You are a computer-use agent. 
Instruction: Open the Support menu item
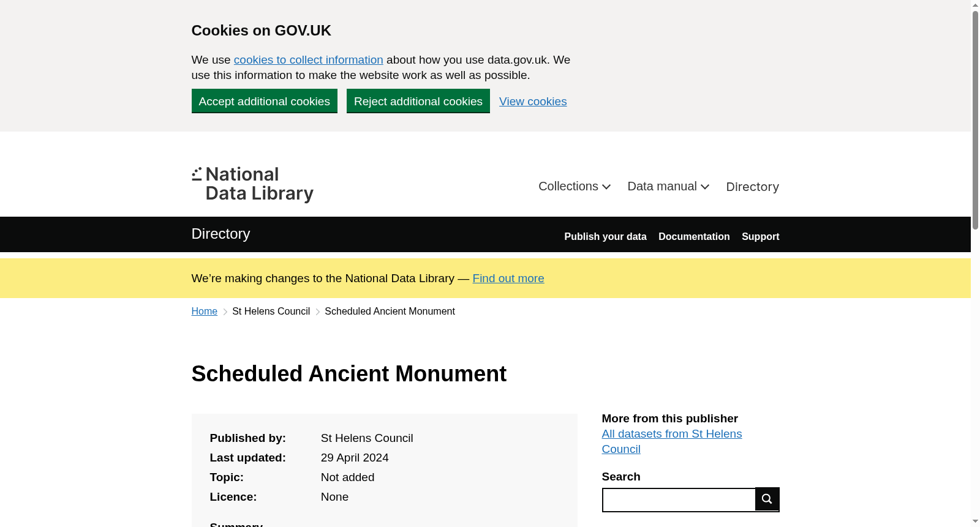[x=760, y=236]
